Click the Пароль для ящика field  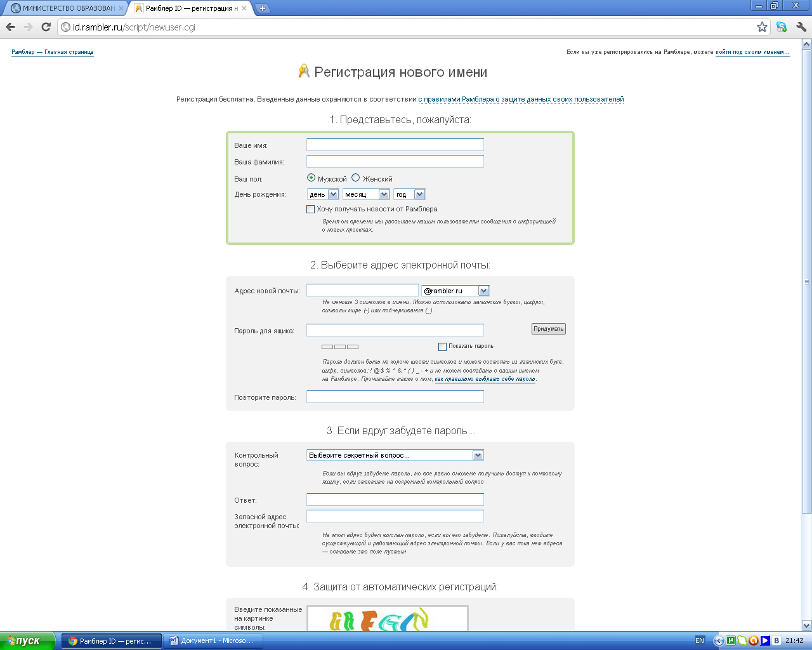pos(395,330)
